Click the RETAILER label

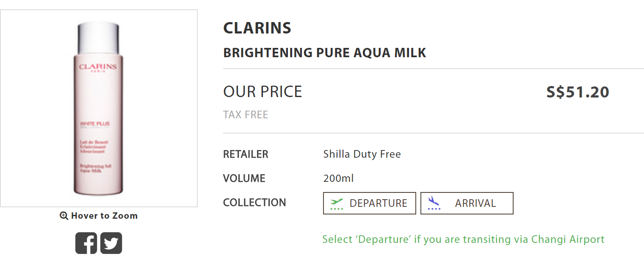246,154
